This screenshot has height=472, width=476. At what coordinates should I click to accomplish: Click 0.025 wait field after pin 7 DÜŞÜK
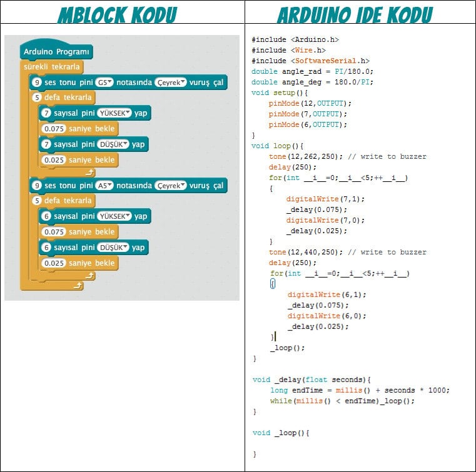(x=54, y=160)
